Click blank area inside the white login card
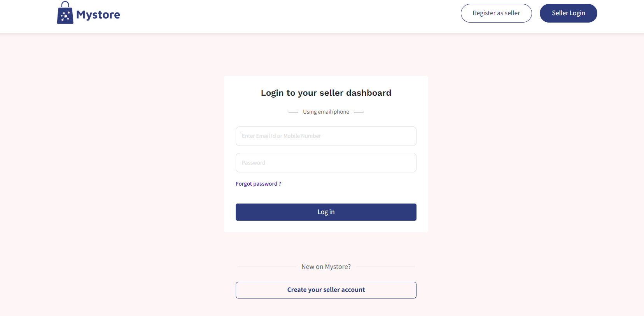This screenshot has width=644, height=316. click(x=350, y=191)
